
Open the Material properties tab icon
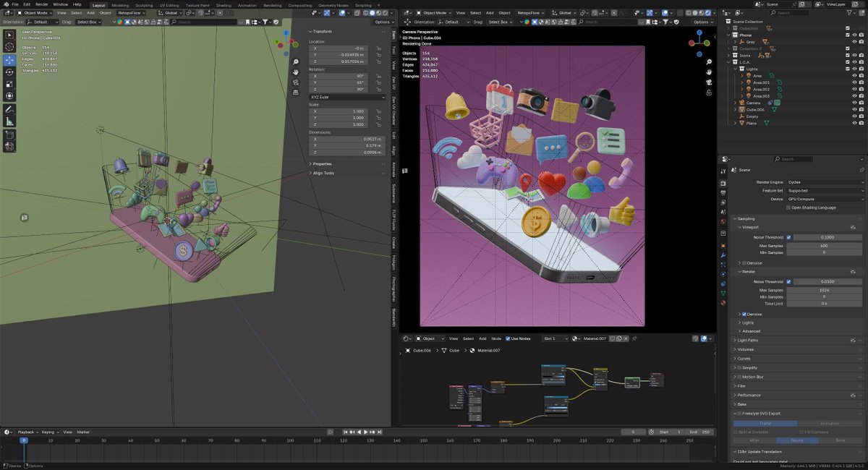click(723, 302)
